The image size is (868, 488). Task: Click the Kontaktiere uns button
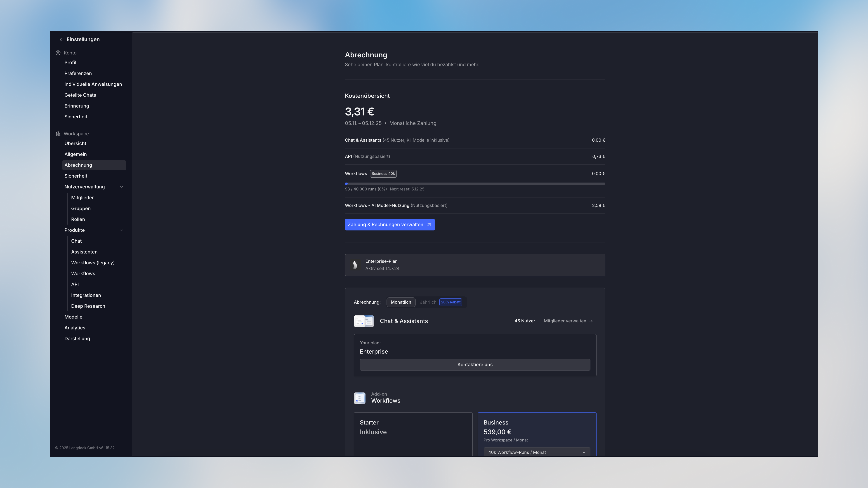[475, 364]
